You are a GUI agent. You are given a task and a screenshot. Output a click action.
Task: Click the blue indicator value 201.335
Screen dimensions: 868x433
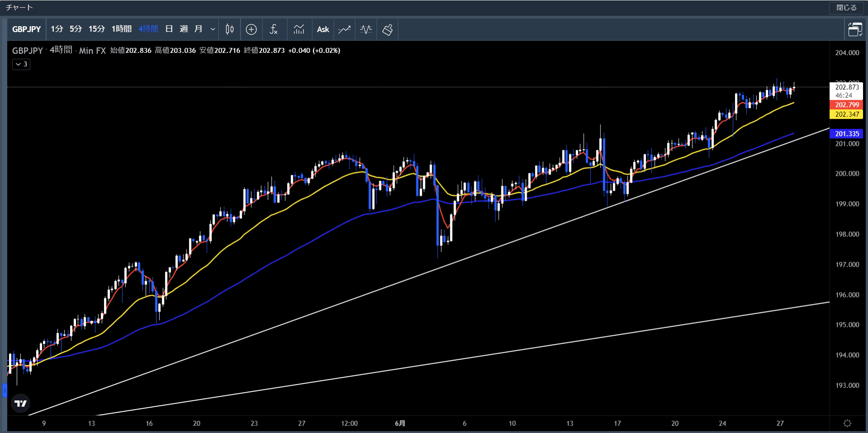click(x=847, y=134)
